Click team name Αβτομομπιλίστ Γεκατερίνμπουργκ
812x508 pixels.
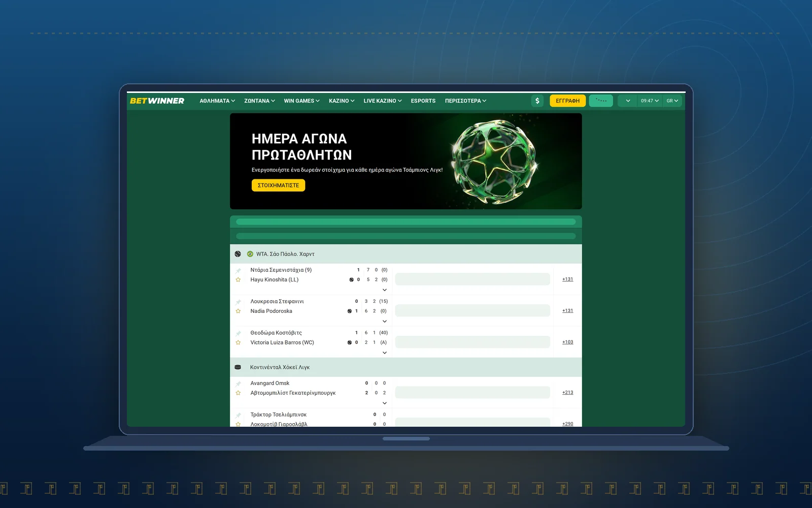293,393
